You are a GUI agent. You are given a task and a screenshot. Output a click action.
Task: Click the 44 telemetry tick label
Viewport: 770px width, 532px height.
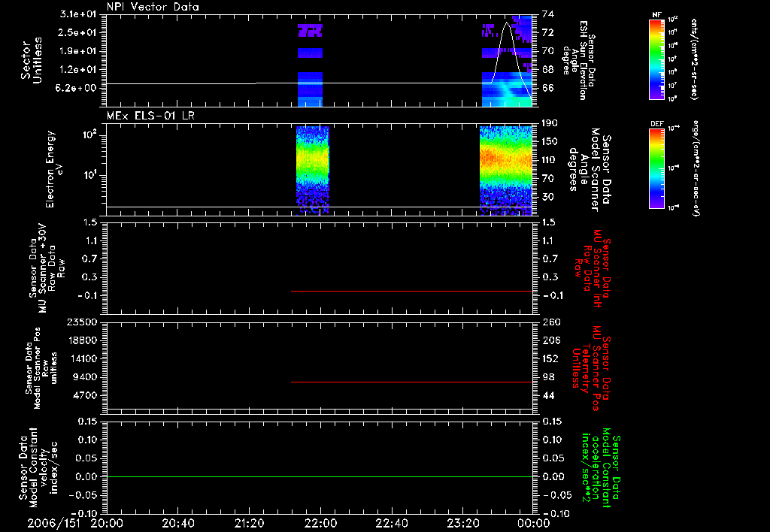coord(548,395)
